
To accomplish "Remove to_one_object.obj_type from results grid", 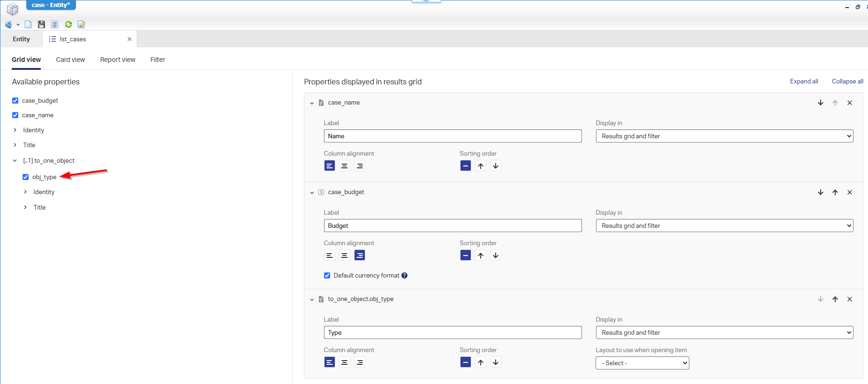I will point(850,299).
